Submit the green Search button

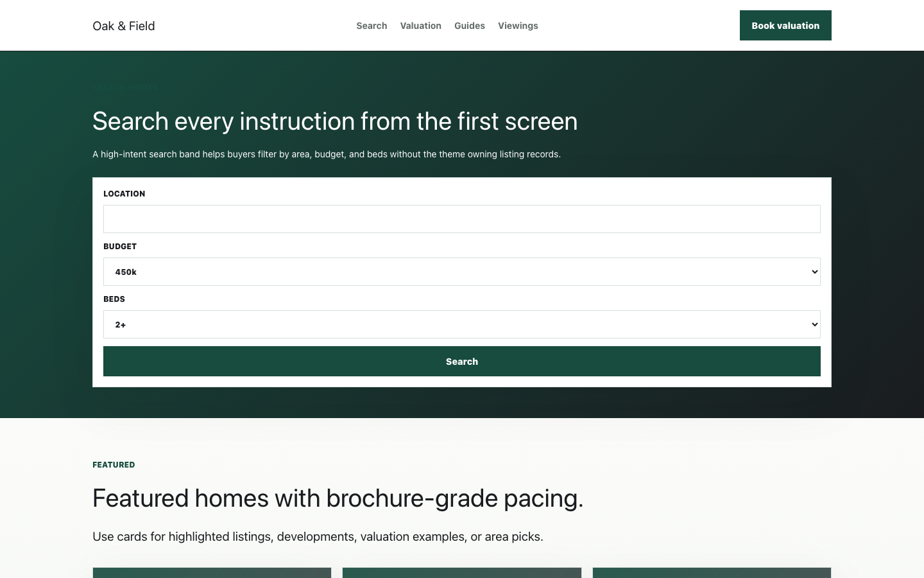coord(462,362)
